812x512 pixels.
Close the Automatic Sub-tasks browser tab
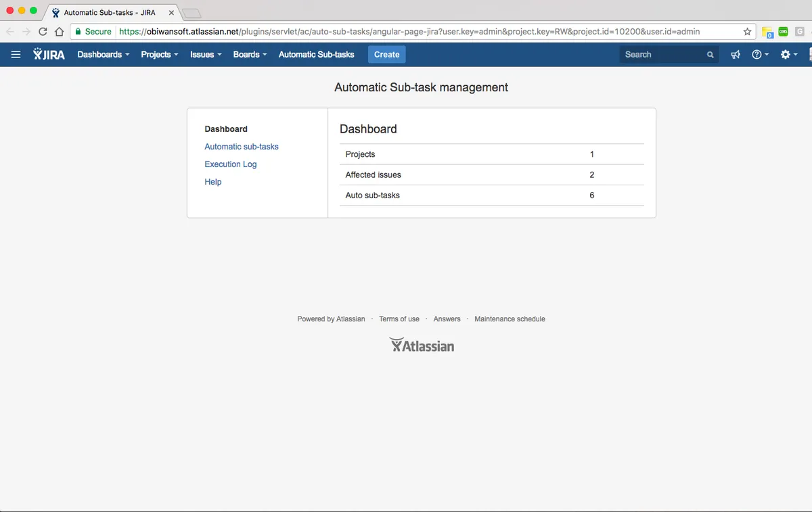coord(171,12)
